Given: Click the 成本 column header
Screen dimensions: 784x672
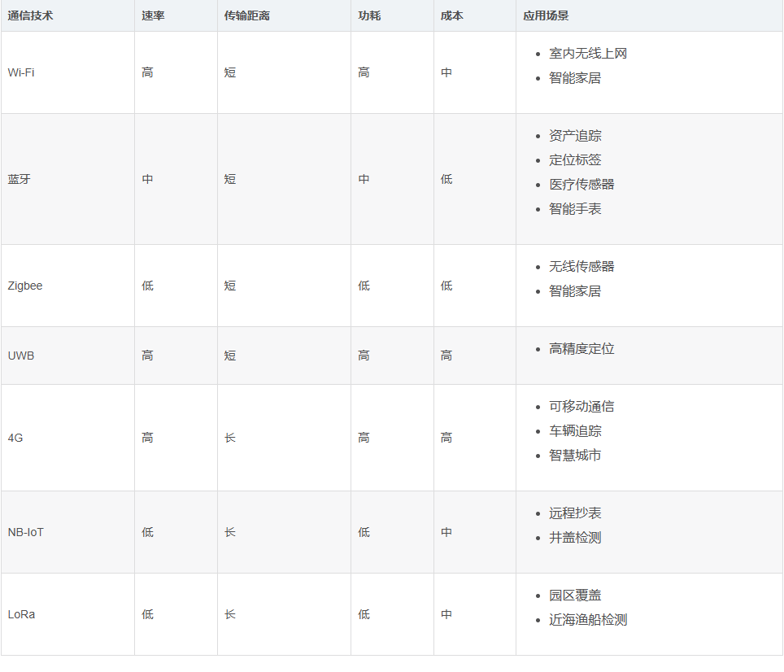Looking at the screenshot, I should 451,15.
